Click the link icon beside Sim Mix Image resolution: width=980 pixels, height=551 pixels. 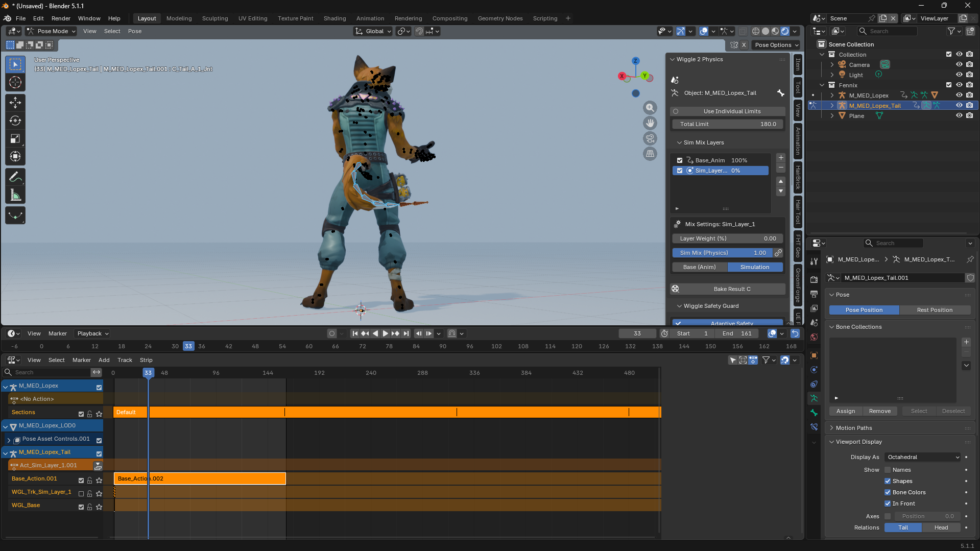[x=778, y=253]
